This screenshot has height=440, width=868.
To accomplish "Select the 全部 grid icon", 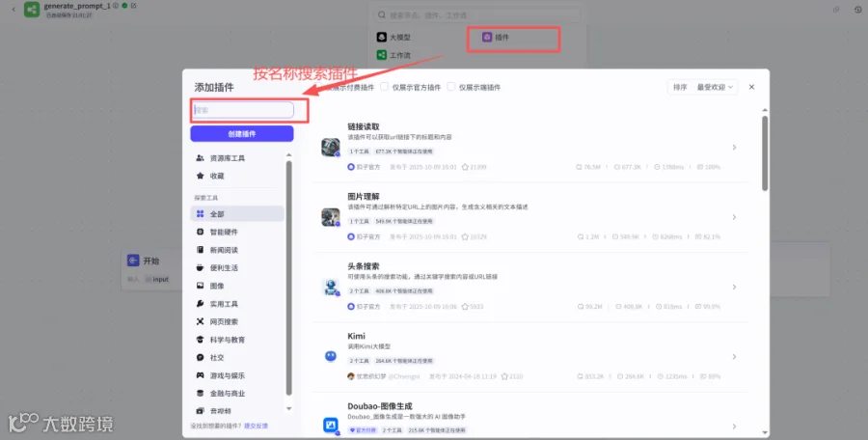I will (200, 214).
